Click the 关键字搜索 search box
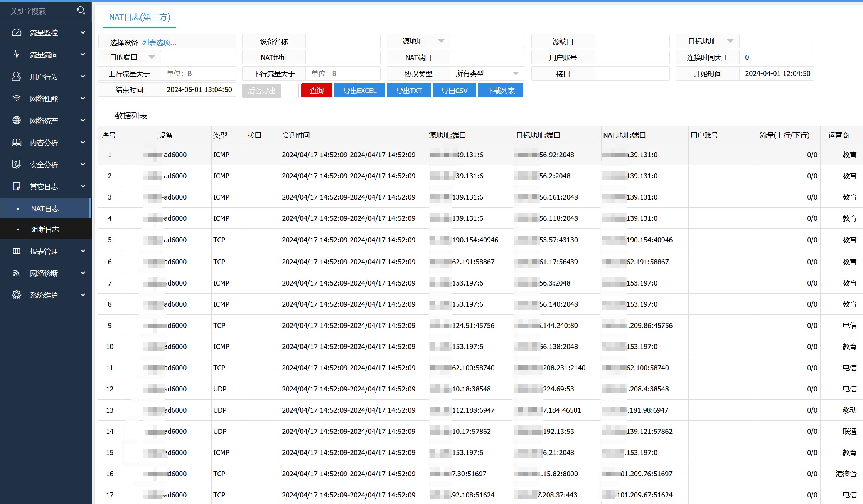The height and width of the screenshot is (504, 863). click(x=39, y=11)
